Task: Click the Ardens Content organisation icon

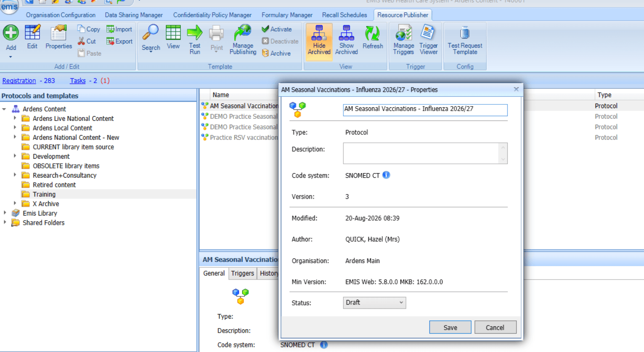Action: coord(16,109)
